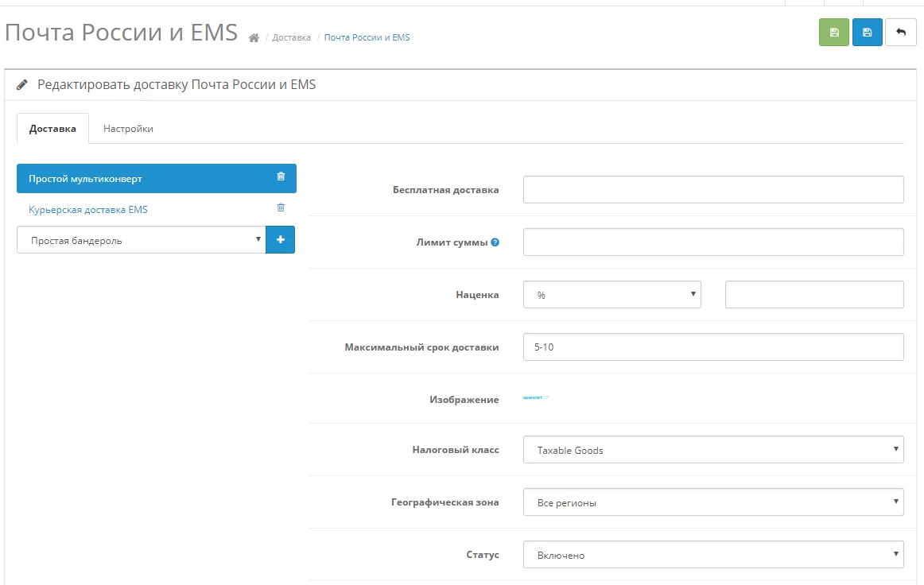Click the Максимальный срок доставки label

point(422,347)
